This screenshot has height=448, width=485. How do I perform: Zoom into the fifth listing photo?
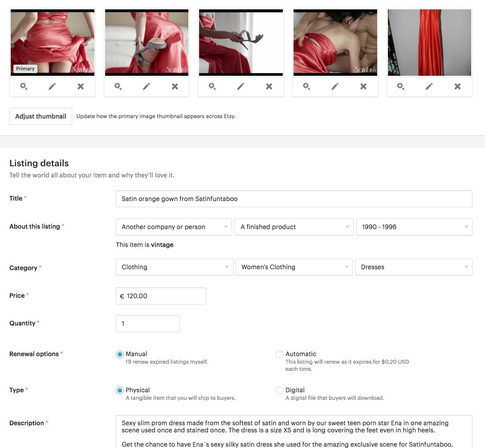401,86
